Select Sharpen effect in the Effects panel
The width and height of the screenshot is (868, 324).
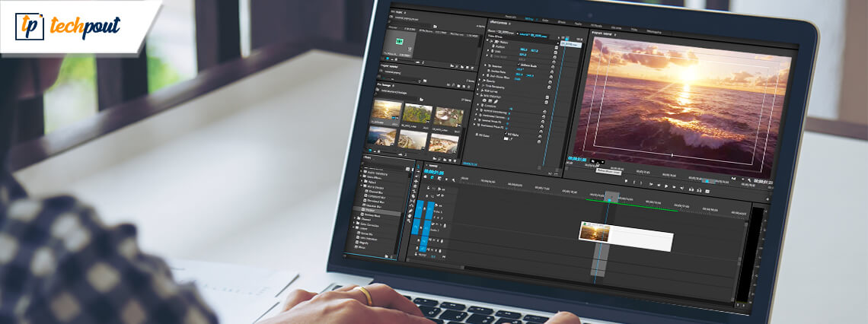(369, 210)
